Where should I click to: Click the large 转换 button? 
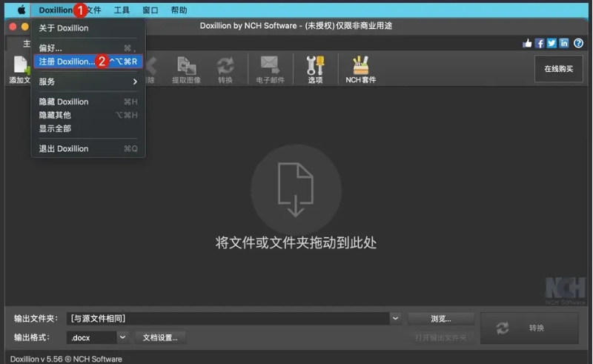click(529, 328)
